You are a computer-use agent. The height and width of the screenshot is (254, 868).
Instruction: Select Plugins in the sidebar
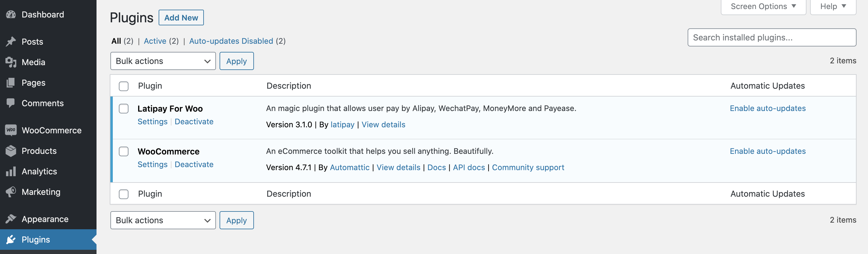click(48, 240)
